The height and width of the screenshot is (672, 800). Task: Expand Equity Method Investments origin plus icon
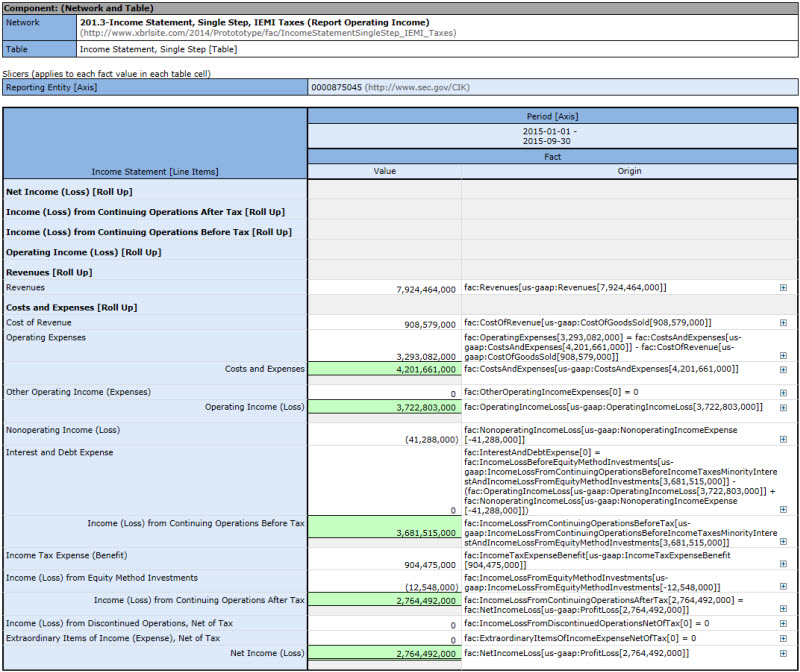click(783, 587)
